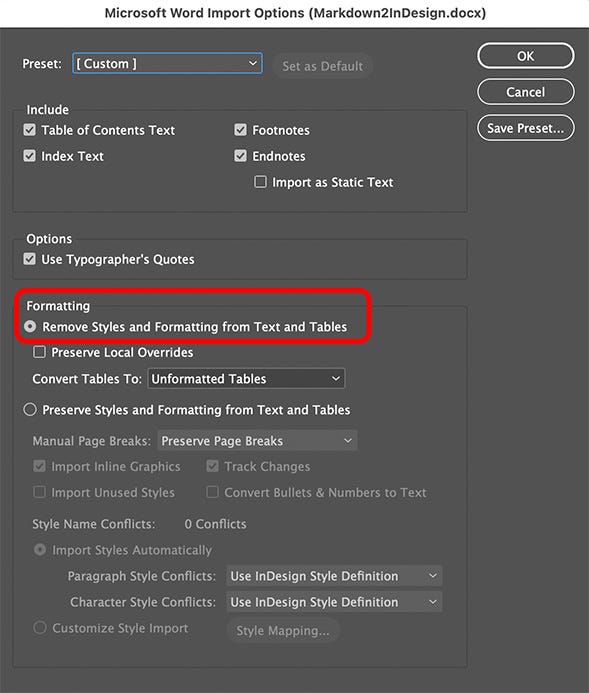Enable Preserve Local Overrides checkbox
Screen dimensions: 589x693
pos(39,352)
